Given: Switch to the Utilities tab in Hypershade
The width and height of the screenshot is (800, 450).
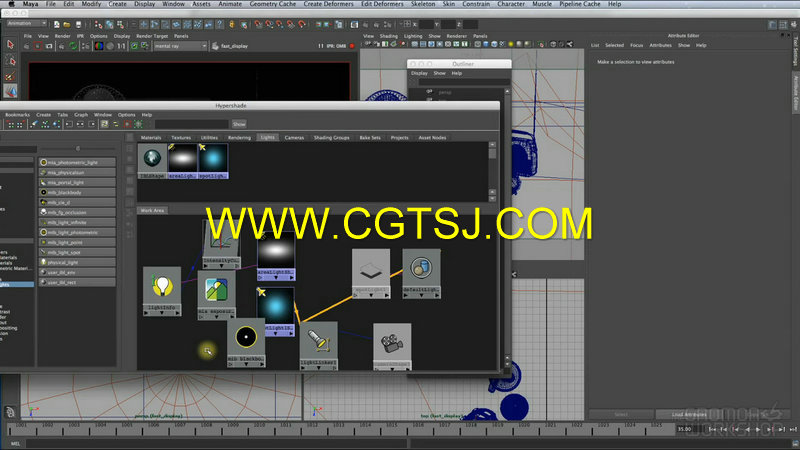Looking at the screenshot, I should (209, 138).
